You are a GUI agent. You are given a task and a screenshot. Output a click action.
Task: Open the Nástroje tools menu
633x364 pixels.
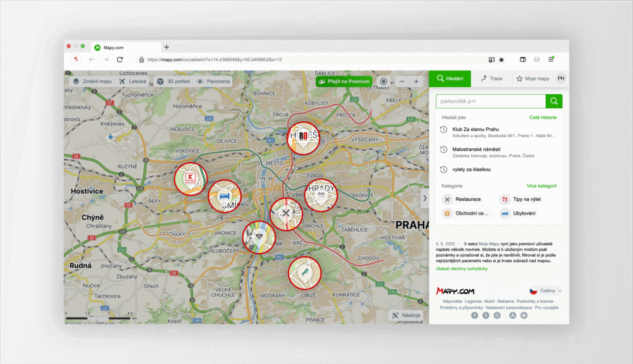(x=406, y=316)
